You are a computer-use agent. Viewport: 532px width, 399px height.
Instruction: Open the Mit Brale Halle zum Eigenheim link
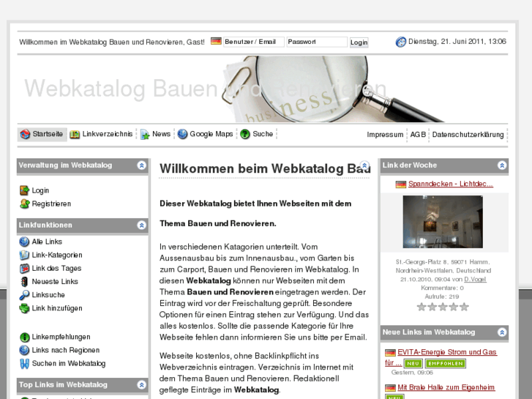pyautogui.click(x=446, y=387)
